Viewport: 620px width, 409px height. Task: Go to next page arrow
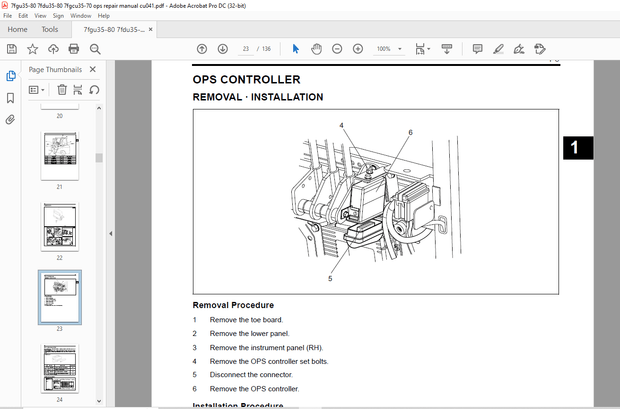point(223,49)
